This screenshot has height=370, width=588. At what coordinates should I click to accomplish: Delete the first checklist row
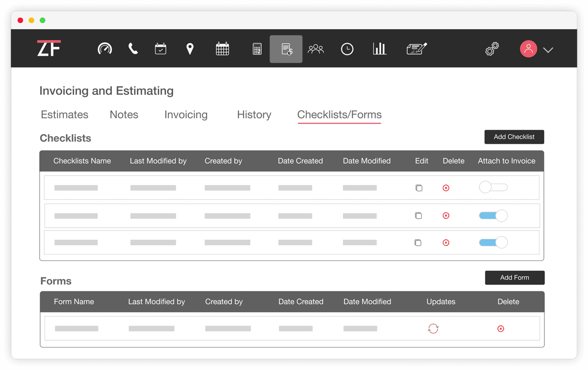[x=446, y=188]
